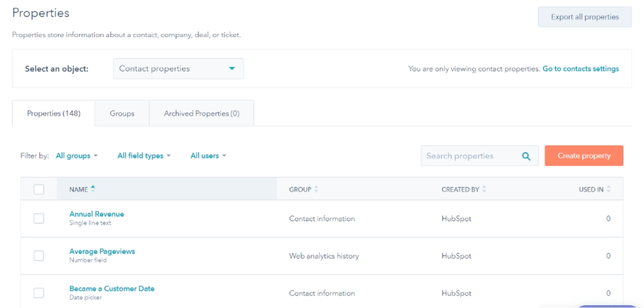644x308 pixels.
Task: Switch to the Groups tab
Action: [122, 113]
